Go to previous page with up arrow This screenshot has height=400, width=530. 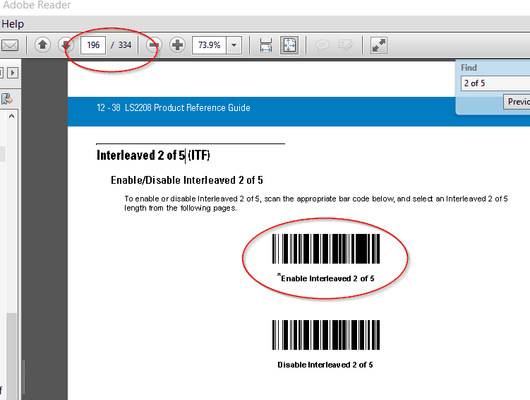(x=42, y=45)
